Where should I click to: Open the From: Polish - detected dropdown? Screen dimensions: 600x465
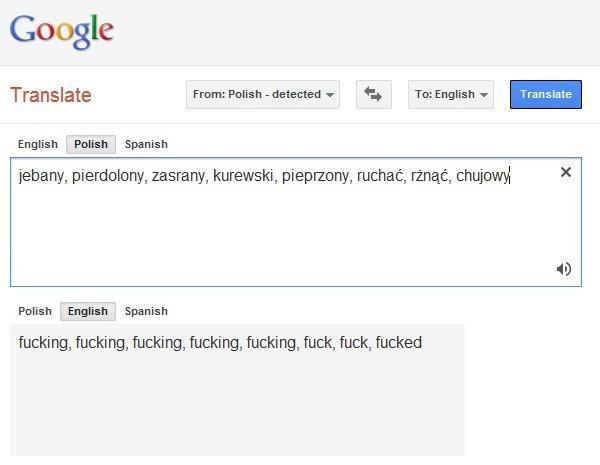point(263,94)
